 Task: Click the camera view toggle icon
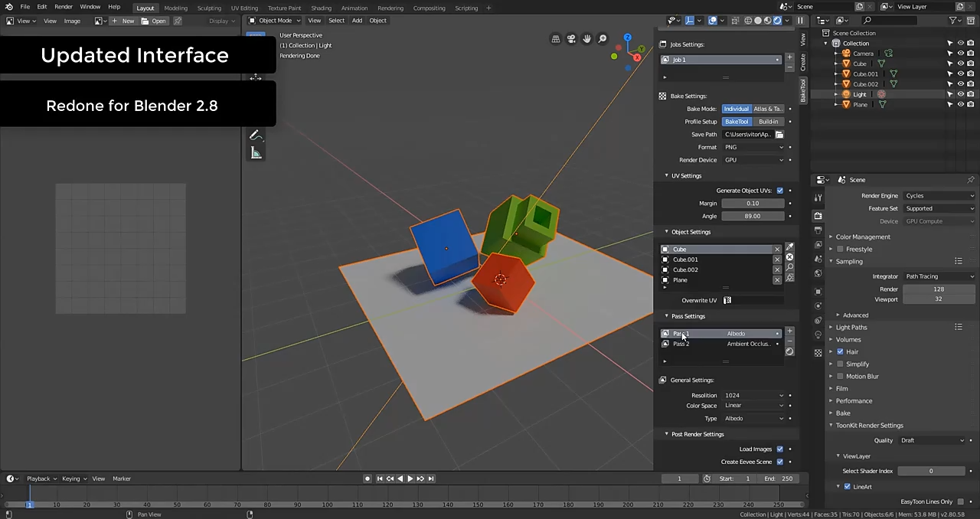[571, 39]
